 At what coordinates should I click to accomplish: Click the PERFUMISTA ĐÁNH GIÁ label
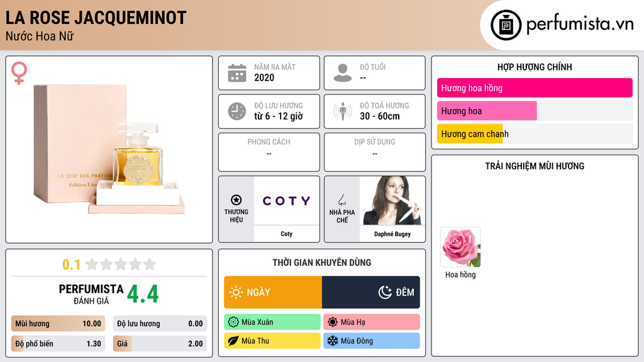(91, 294)
